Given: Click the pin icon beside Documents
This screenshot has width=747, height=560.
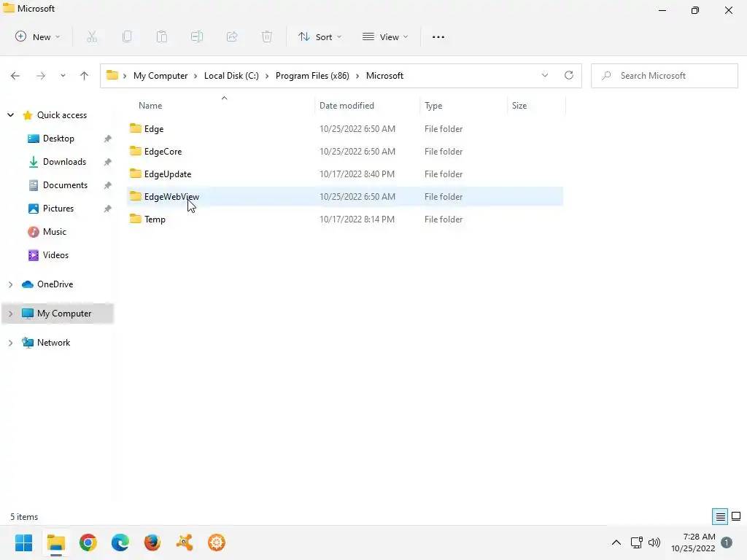Looking at the screenshot, I should coord(108,185).
